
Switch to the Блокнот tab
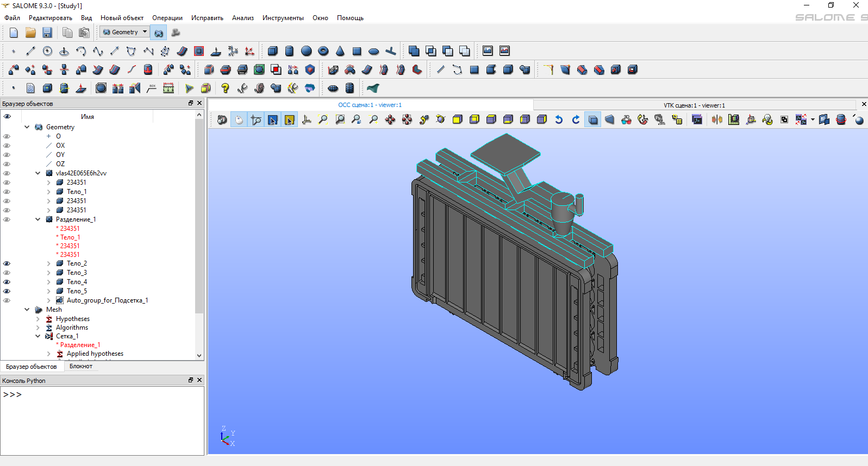point(81,366)
